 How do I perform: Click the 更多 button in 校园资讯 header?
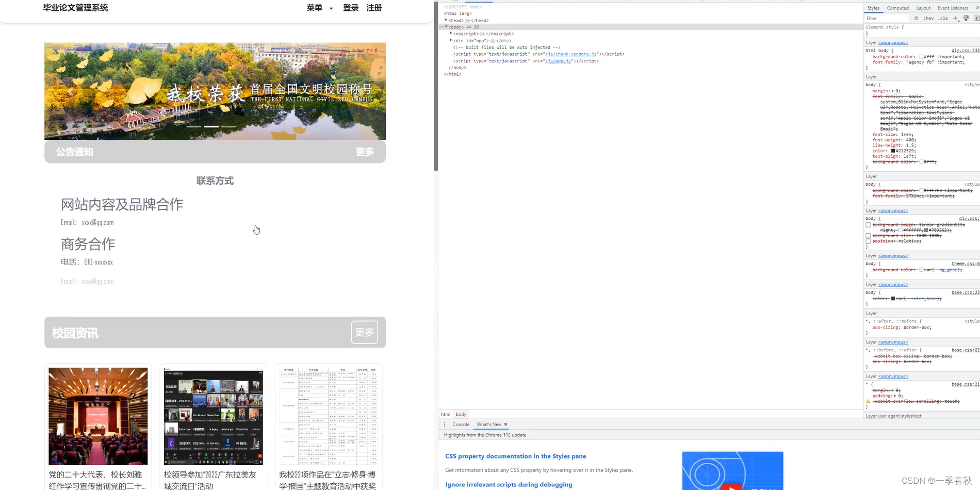coord(365,332)
